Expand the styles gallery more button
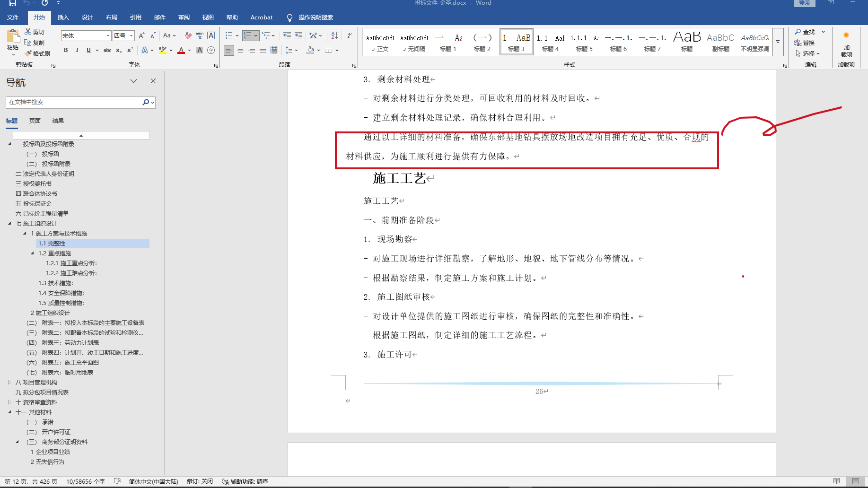The image size is (868, 488). click(778, 42)
